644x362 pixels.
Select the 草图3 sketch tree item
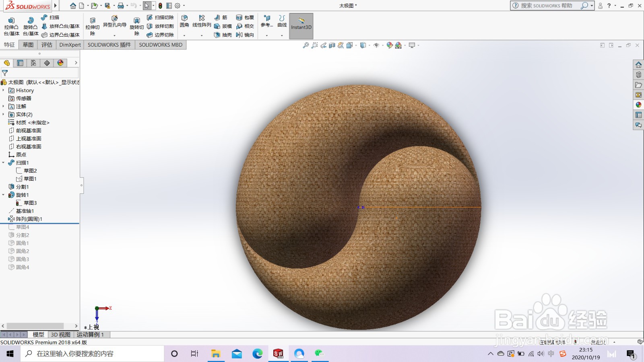click(26, 203)
